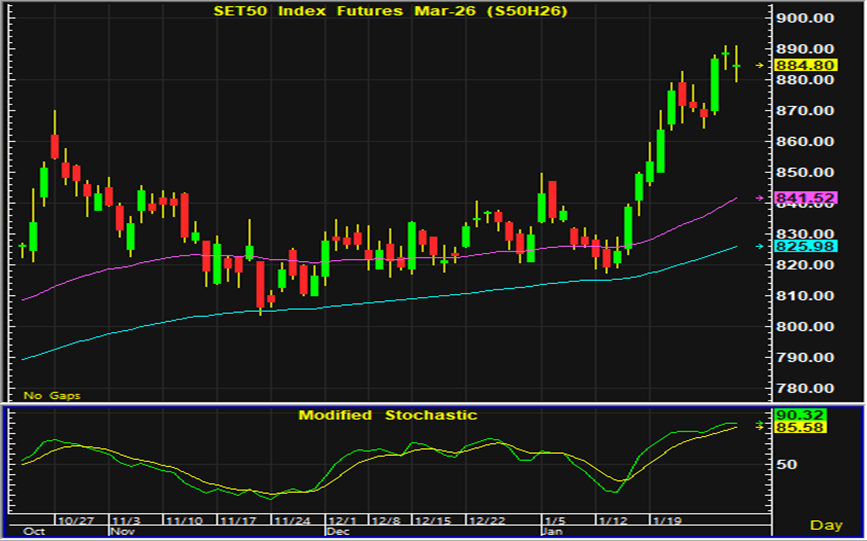Viewport: 867px width, 541px height.
Task: Click the yellow arrow beside the 884.80 price
Action: pyautogui.click(x=759, y=65)
